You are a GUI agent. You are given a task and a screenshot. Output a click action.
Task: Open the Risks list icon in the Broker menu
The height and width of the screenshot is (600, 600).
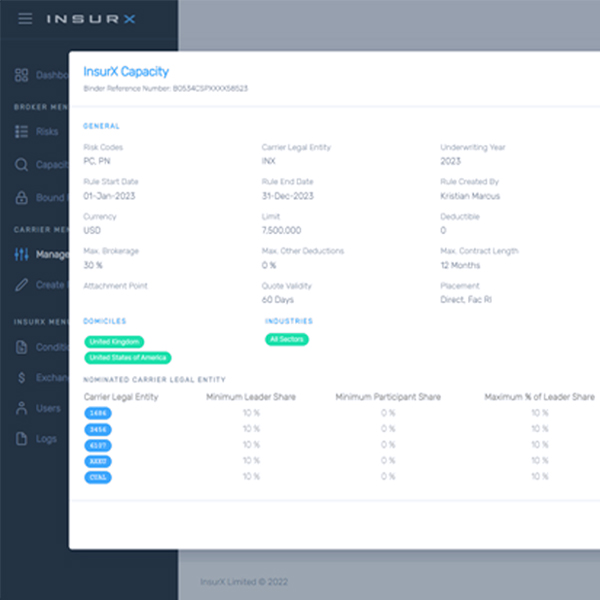pos(21,131)
